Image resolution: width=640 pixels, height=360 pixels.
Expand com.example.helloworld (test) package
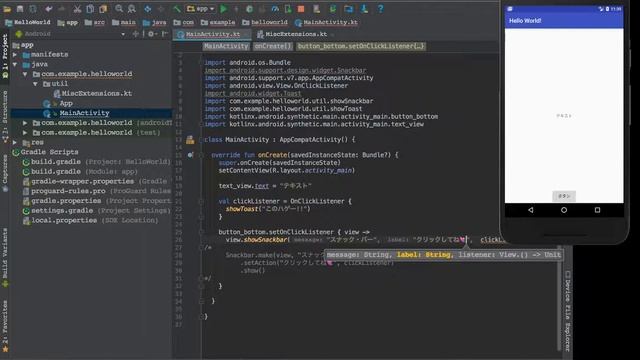(x=25, y=133)
